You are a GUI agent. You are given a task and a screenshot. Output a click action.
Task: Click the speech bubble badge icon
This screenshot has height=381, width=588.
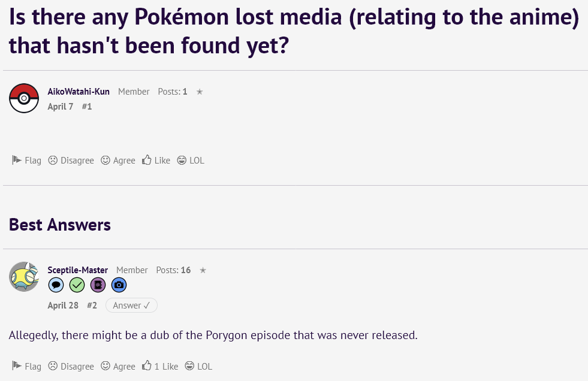tap(56, 285)
